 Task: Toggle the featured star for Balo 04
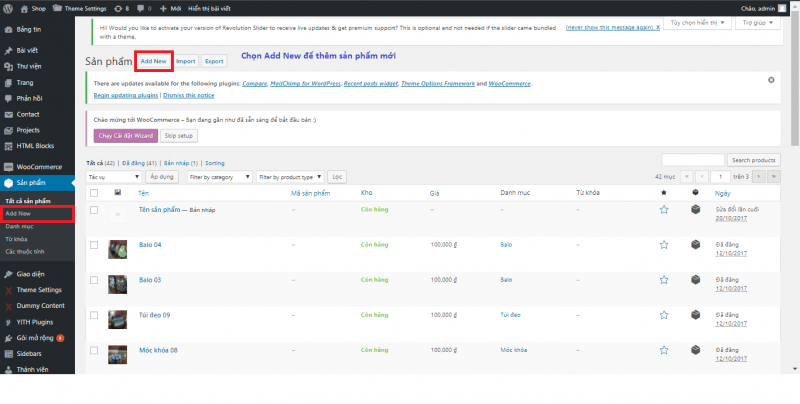coord(663,245)
